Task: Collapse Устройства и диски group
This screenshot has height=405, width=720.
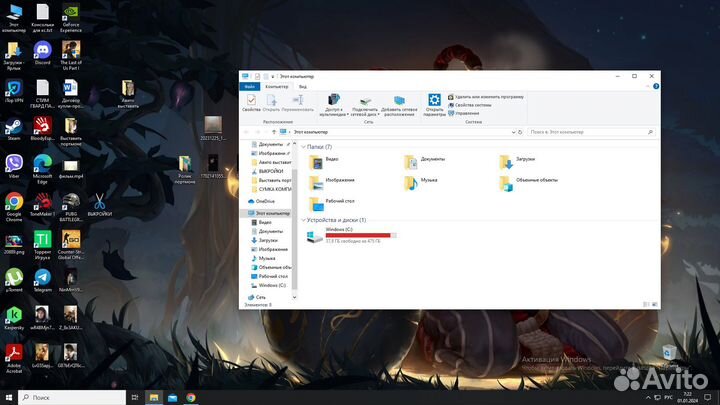Action: pos(304,220)
